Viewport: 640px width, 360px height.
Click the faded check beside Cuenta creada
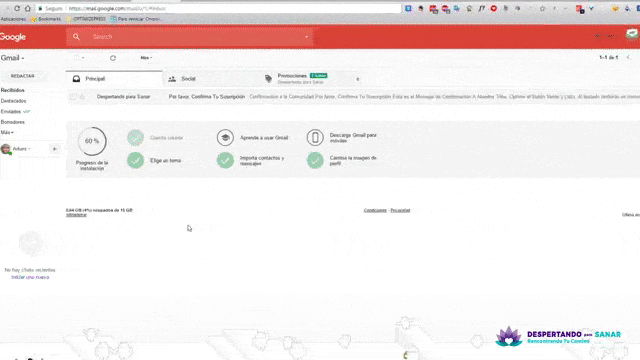pos(136,138)
